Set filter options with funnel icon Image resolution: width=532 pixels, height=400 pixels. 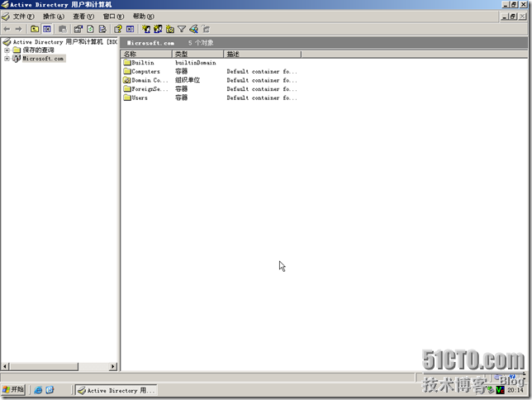point(182,29)
